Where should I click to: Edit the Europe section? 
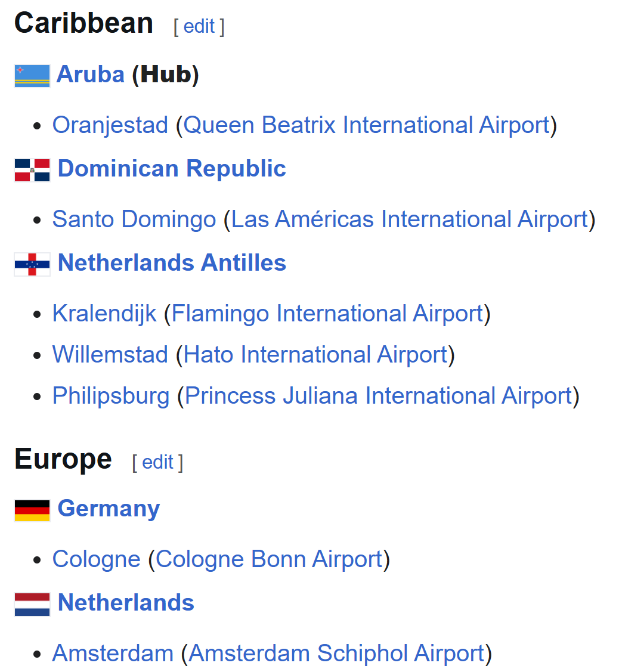157,462
